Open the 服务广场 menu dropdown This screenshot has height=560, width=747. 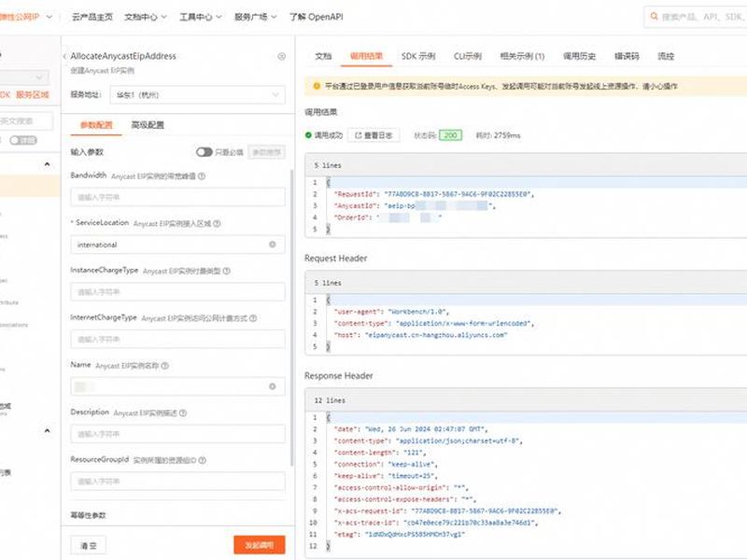click(x=255, y=17)
